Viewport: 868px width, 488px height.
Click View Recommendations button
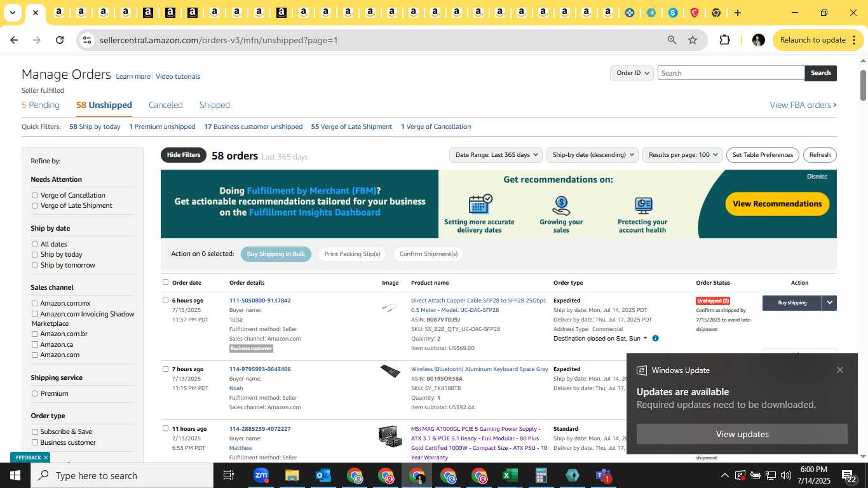777,204
